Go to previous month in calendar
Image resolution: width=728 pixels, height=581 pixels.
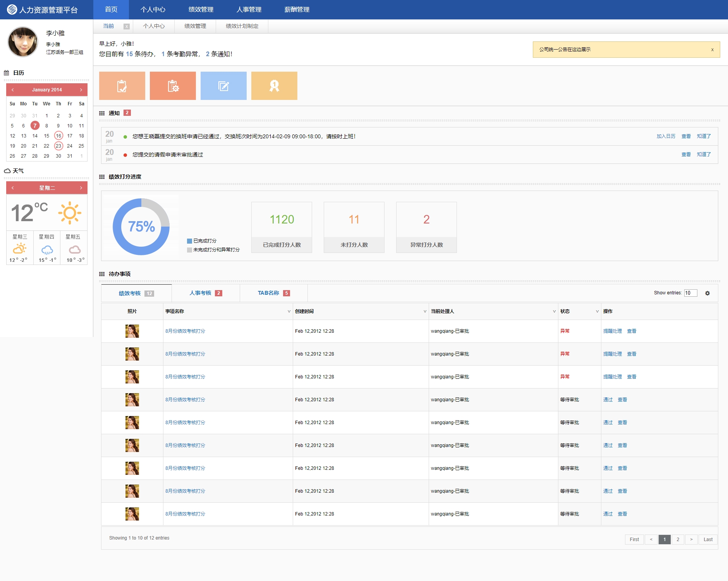13,90
